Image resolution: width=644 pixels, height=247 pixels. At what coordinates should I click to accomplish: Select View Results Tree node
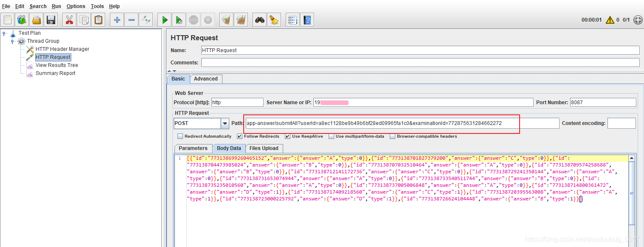pyautogui.click(x=57, y=65)
